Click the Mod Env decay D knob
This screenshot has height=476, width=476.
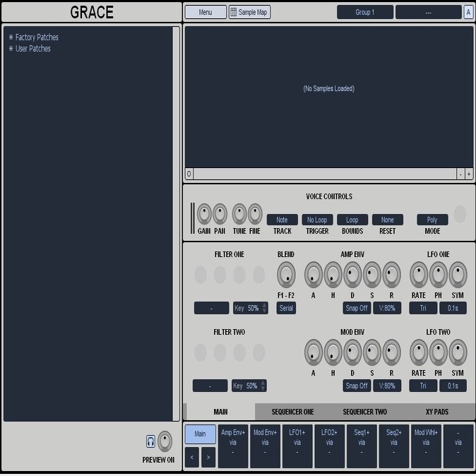[x=352, y=352]
